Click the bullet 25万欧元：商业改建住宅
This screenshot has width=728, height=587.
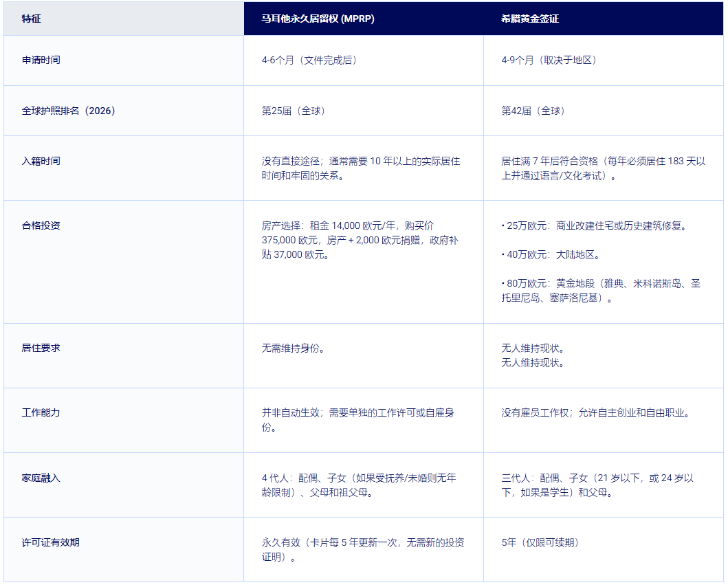[x=594, y=225]
